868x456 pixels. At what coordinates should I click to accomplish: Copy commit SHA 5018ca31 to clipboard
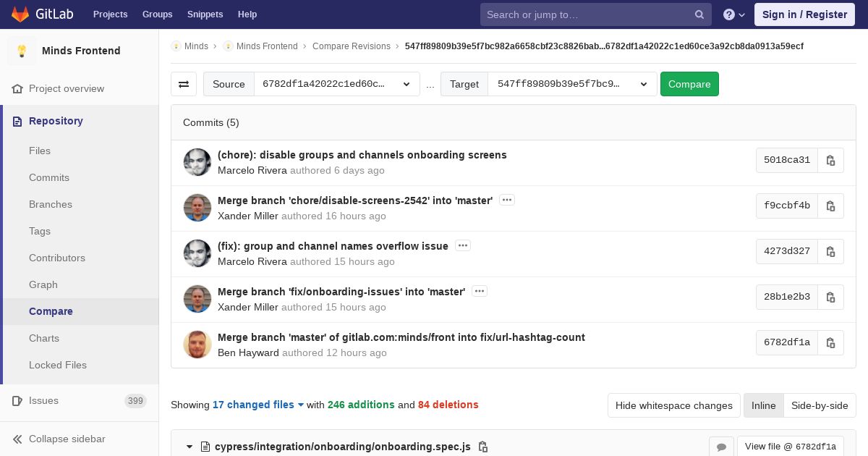[830, 160]
